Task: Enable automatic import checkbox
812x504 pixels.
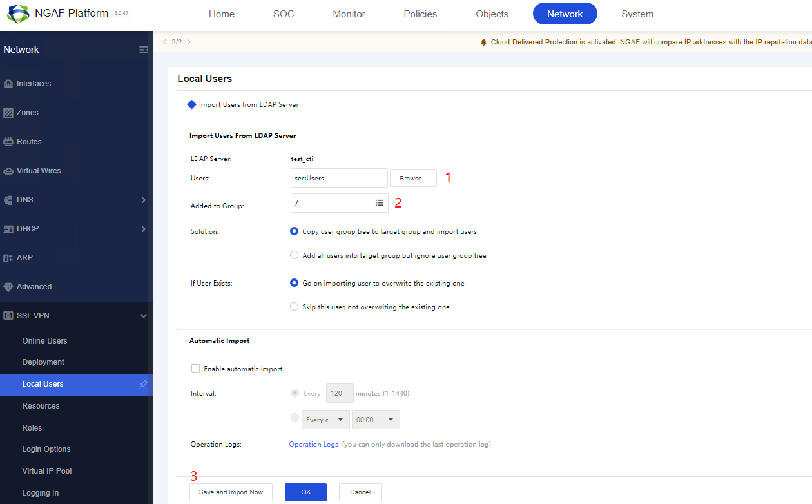Action: [x=195, y=369]
